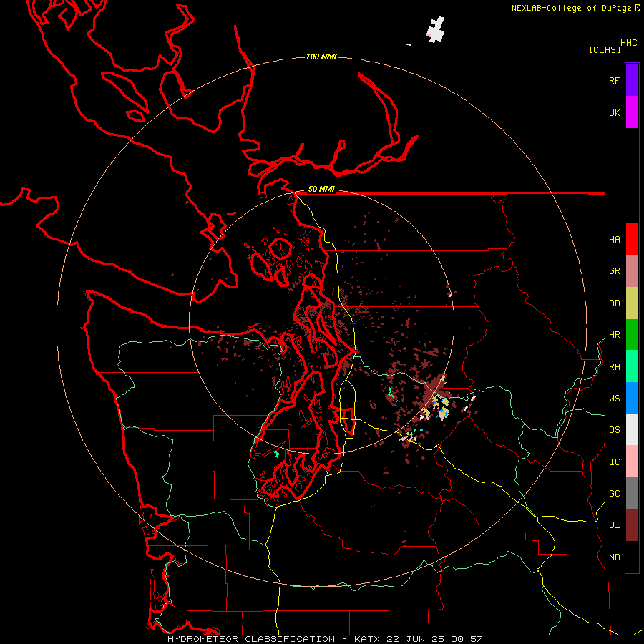This screenshot has width=644, height=644.
Task: Click the red HA legend swatch
Action: coord(632,239)
